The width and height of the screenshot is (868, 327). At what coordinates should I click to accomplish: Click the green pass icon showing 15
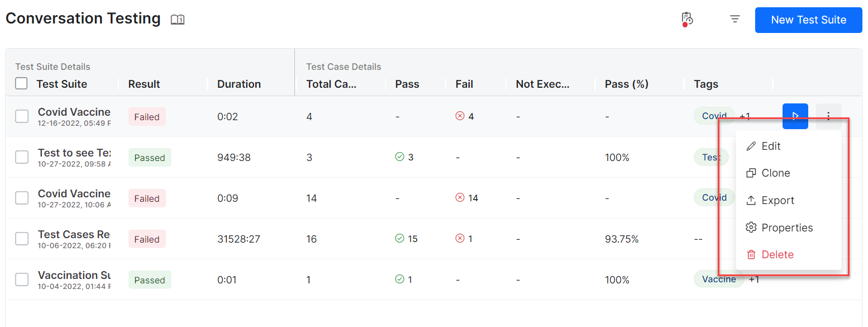coord(399,239)
